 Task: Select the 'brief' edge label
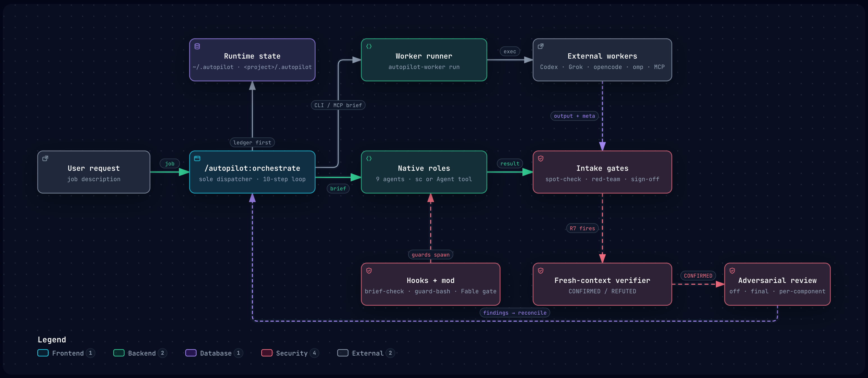click(338, 188)
